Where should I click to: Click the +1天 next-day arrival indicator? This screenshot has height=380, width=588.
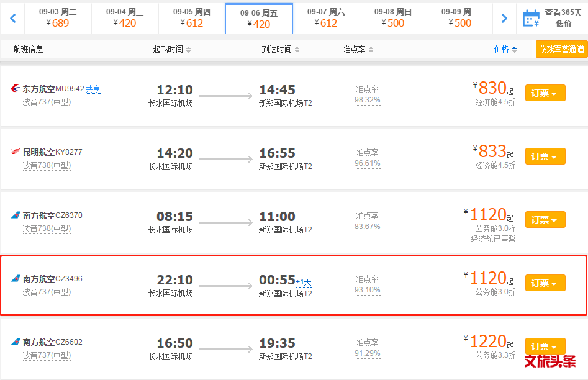304,282
